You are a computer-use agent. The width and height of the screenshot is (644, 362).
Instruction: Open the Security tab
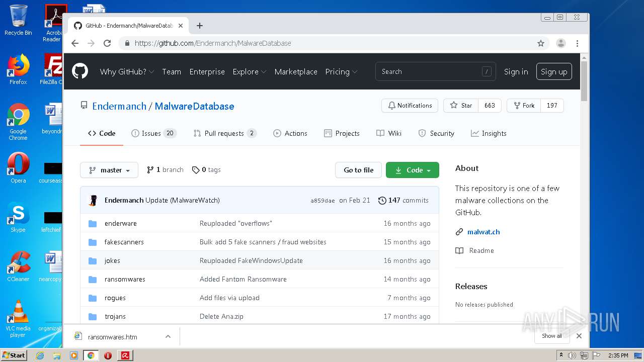click(436, 133)
